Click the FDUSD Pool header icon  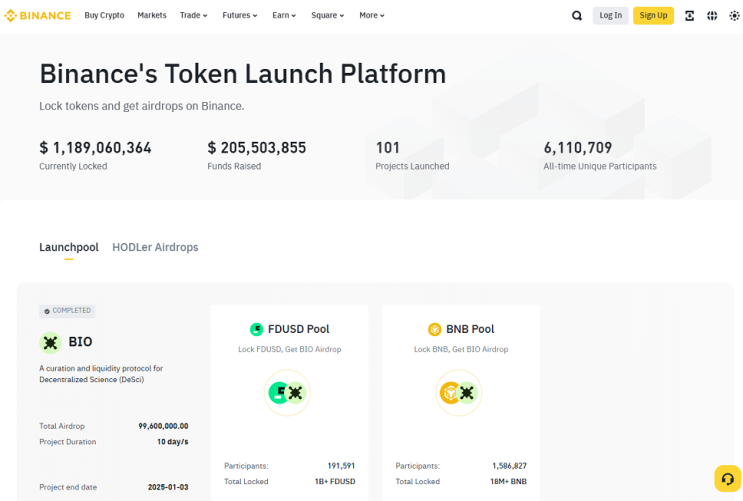[x=256, y=329]
